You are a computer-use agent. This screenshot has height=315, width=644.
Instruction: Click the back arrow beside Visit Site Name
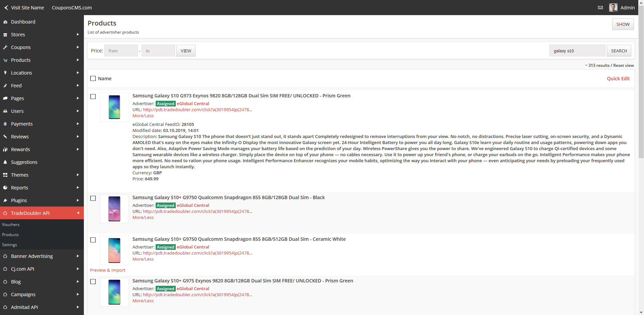pos(6,7)
